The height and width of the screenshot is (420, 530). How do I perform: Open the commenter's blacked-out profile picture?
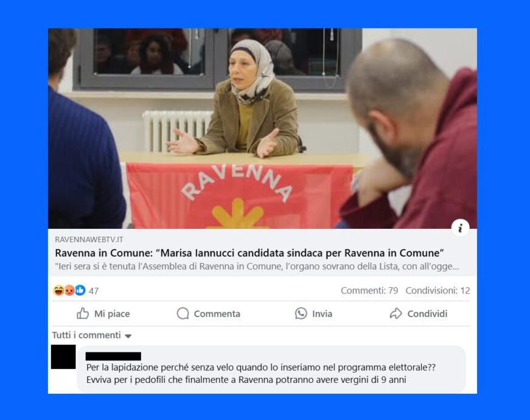point(63,357)
